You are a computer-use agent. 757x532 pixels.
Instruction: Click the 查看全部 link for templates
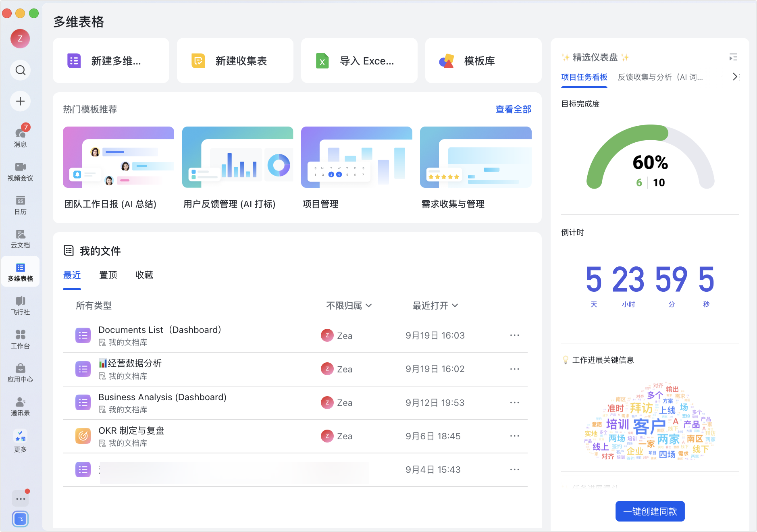pos(513,109)
